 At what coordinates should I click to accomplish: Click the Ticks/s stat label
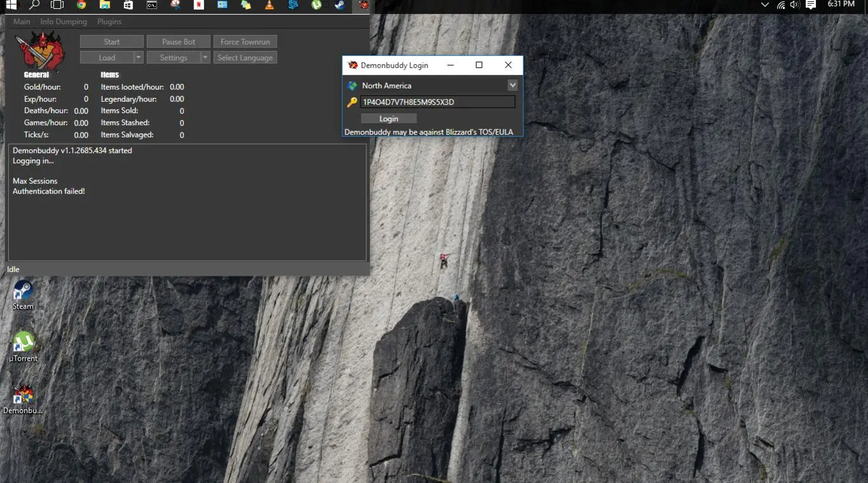pyautogui.click(x=36, y=135)
